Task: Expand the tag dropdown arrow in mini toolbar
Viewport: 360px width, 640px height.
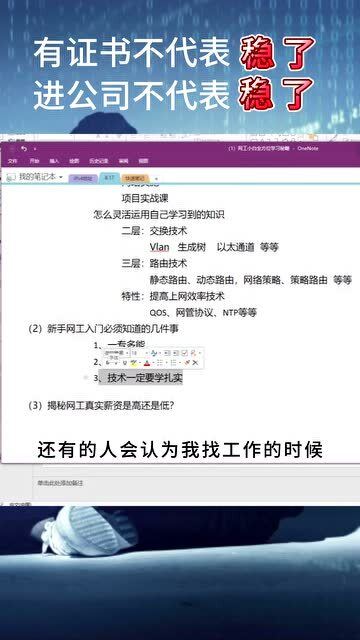Action: click(200, 353)
